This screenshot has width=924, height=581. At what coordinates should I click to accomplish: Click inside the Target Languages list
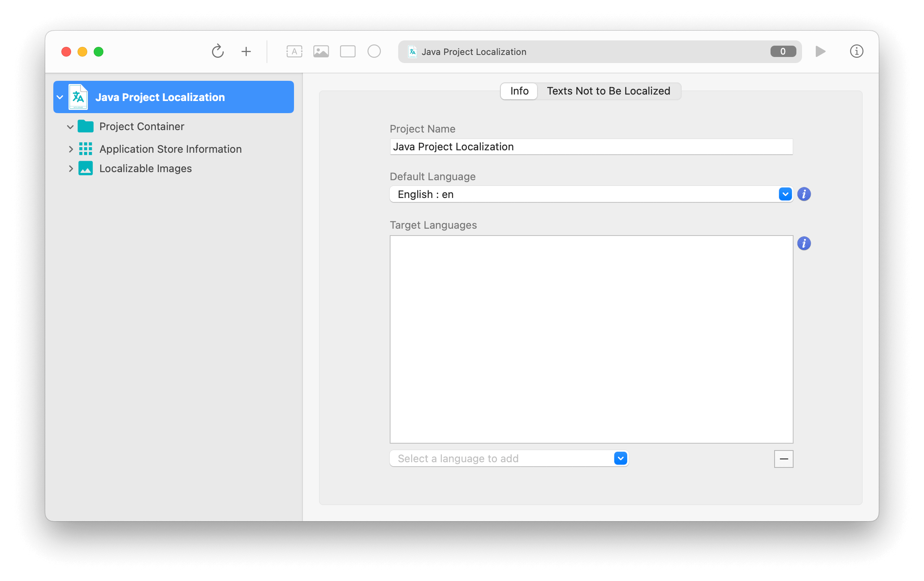pos(591,339)
